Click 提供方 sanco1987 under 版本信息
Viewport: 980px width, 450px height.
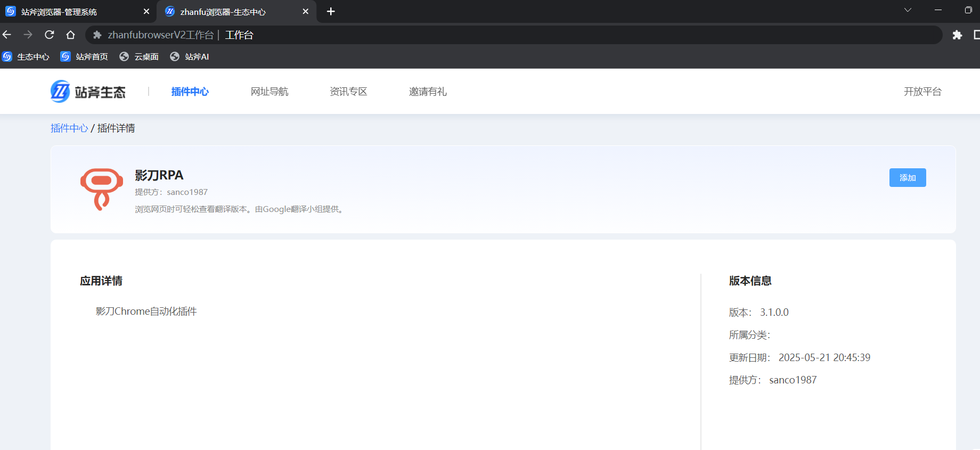pyautogui.click(x=773, y=380)
